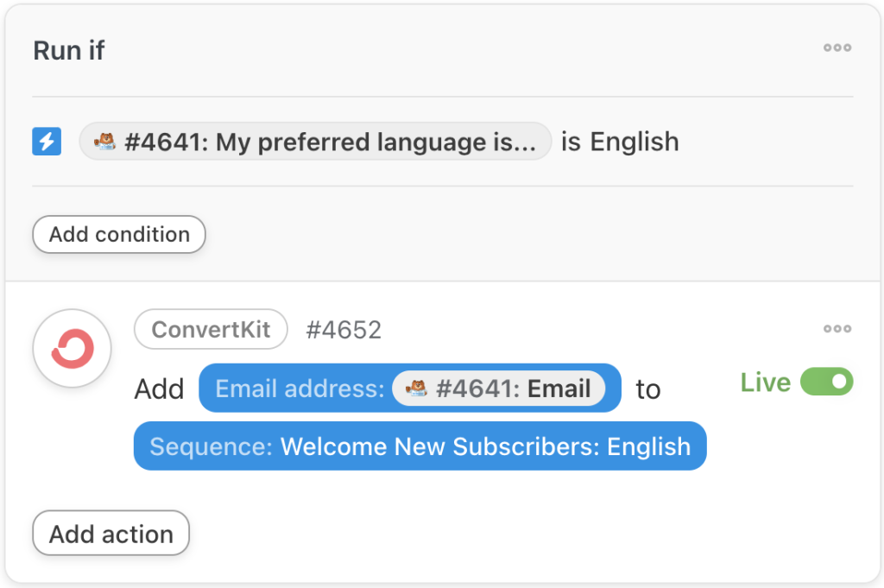Click the #4652 action ID label
Viewport: 884px width, 588px height.
pyautogui.click(x=344, y=329)
